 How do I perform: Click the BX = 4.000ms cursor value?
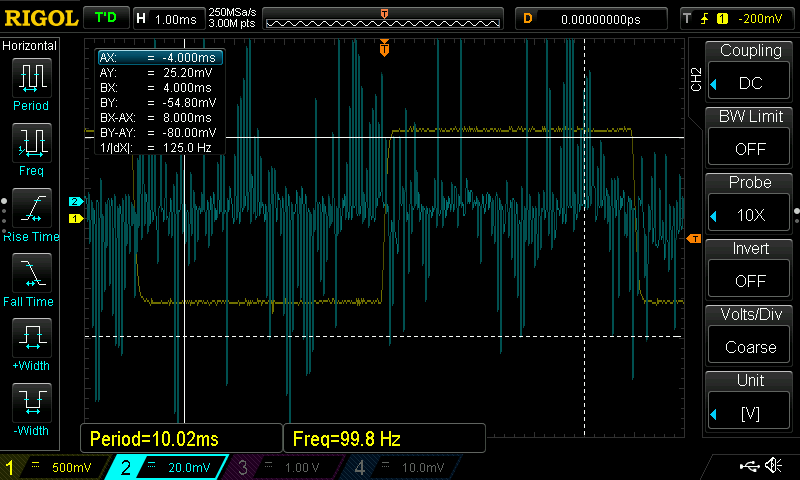[x=187, y=87]
